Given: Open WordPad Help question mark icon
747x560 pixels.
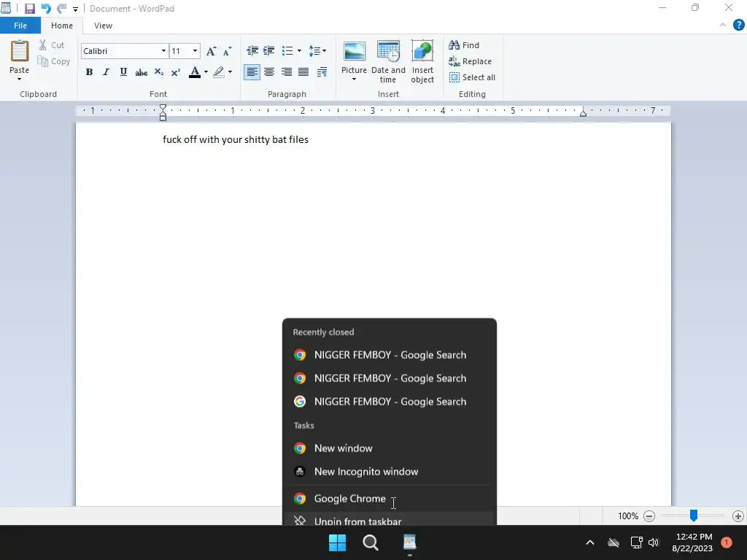Looking at the screenshot, I should 738,26.
